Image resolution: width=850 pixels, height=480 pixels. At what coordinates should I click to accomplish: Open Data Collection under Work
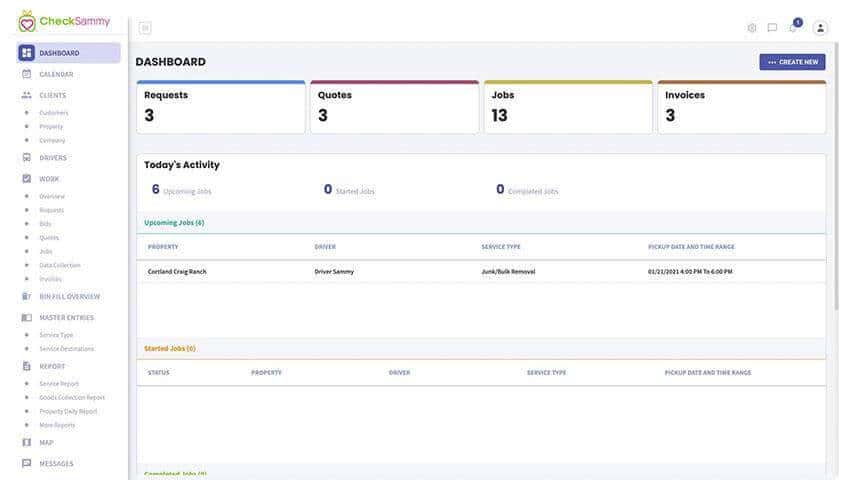(x=60, y=265)
